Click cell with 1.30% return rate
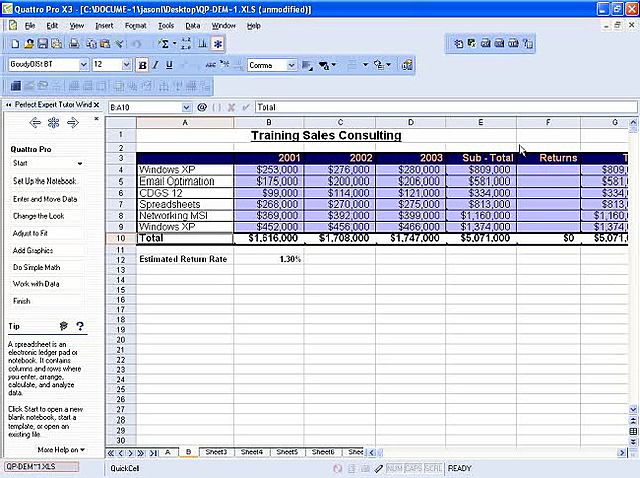Image resolution: width=640 pixels, height=478 pixels. (x=269, y=259)
